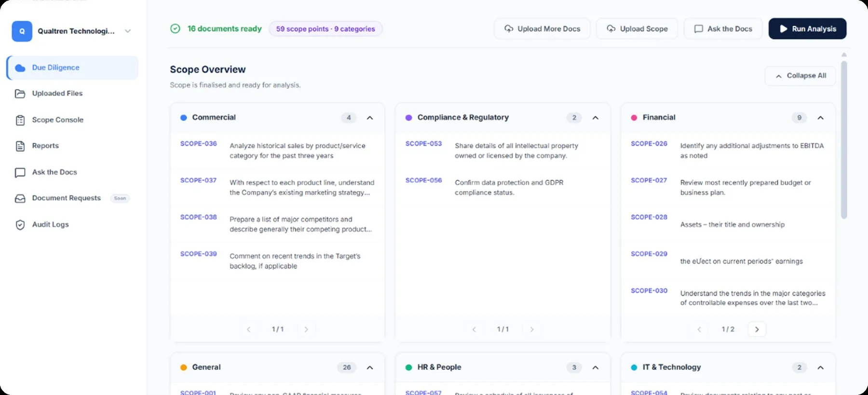Click previous page arrow in Compliance card

[474, 329]
